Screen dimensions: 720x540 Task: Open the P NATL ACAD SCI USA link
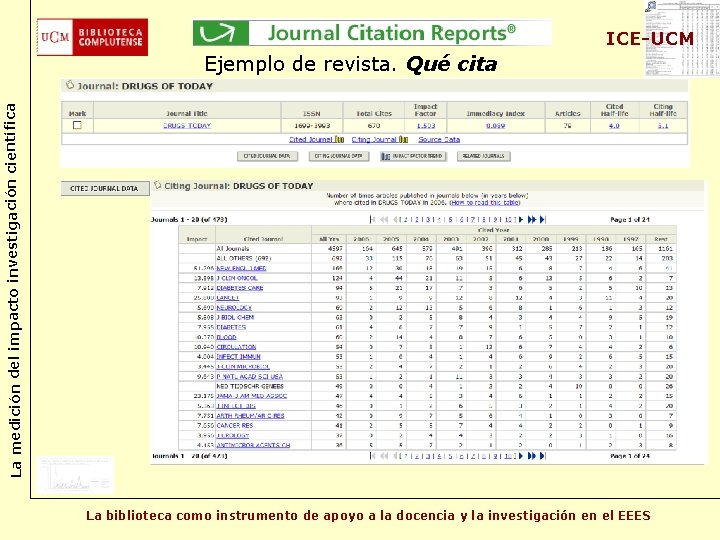249,377
